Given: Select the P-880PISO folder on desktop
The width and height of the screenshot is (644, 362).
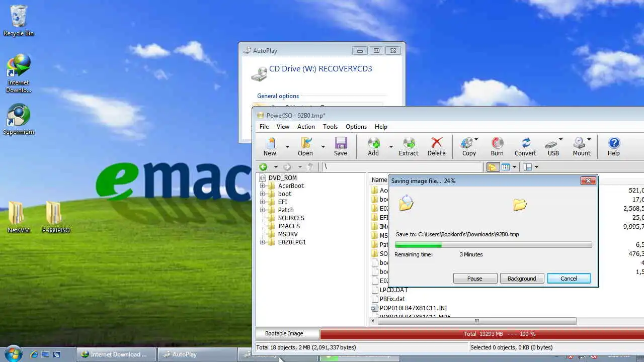Looking at the screenshot, I should click(x=56, y=217).
